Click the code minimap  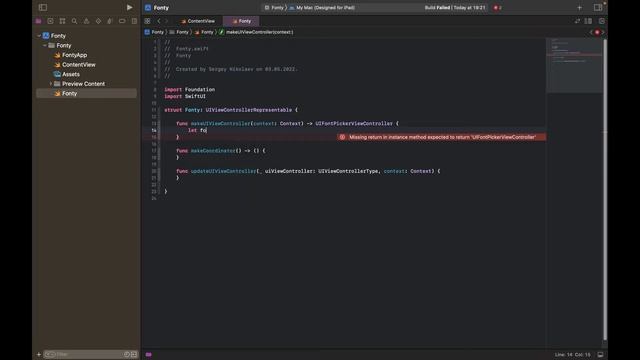574,65
